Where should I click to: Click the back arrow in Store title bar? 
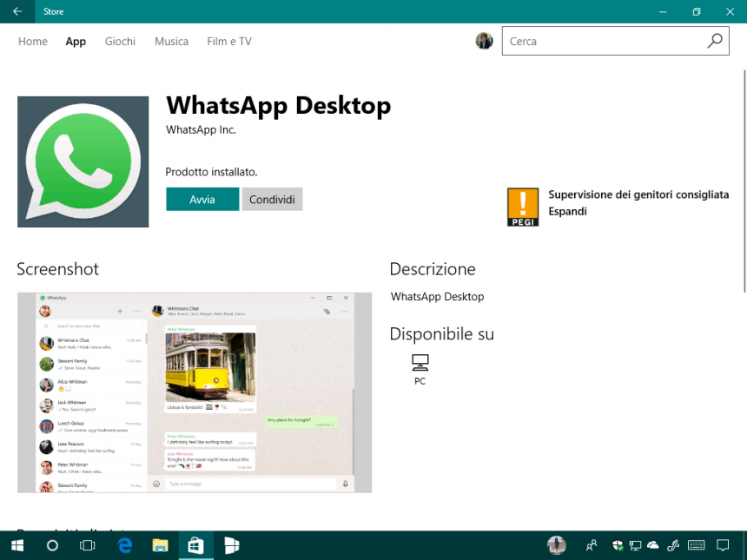point(17,11)
